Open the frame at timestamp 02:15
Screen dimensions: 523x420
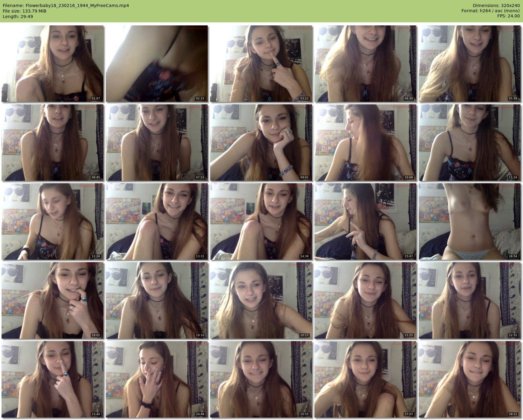coord(157,64)
